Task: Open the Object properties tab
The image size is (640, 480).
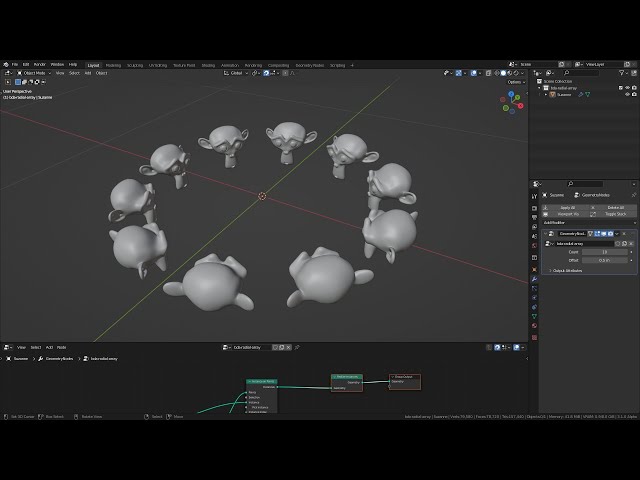Action: pos(534,269)
